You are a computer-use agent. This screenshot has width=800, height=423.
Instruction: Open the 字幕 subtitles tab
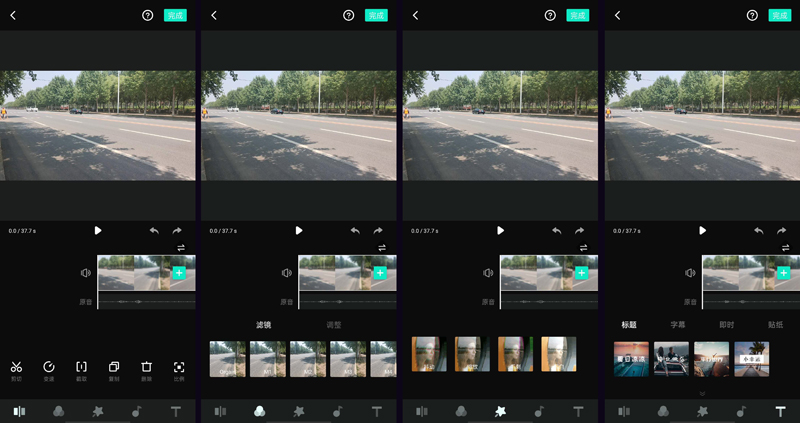(678, 325)
